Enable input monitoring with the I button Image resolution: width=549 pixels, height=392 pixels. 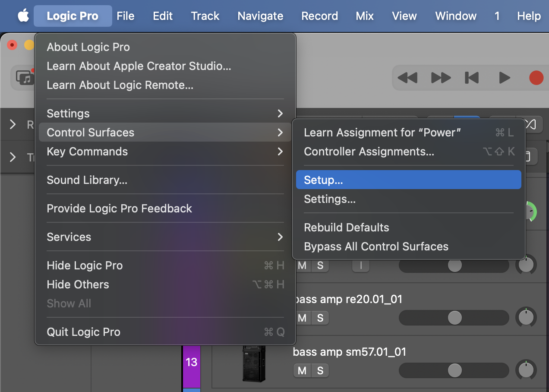click(x=361, y=266)
